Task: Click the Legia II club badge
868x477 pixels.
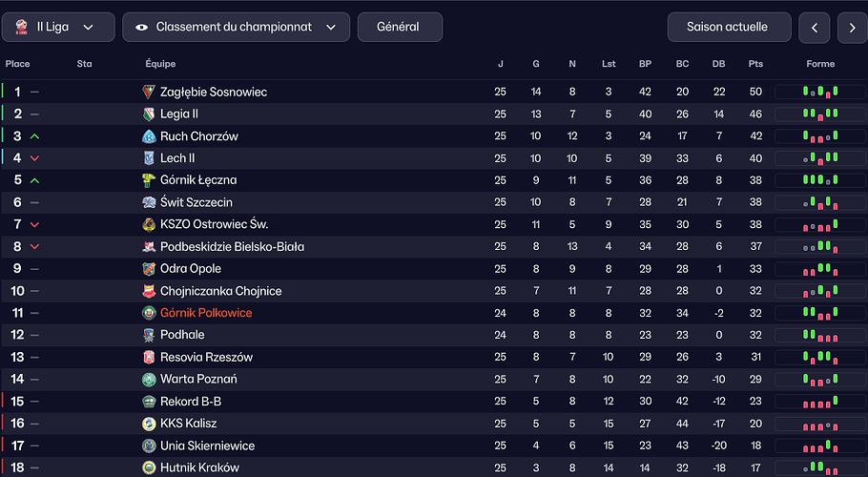Action: tap(149, 114)
